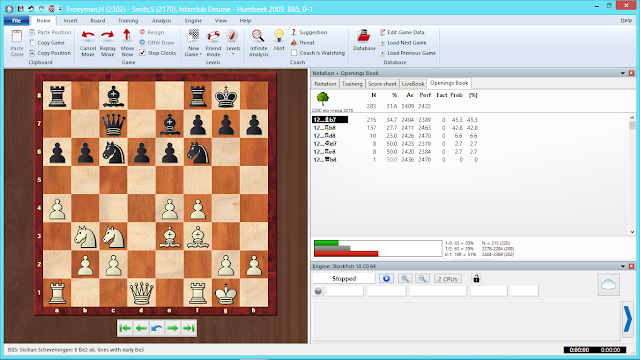This screenshot has height=360, width=640.
Task: Click the engine lock icon
Action: [x=476, y=279]
